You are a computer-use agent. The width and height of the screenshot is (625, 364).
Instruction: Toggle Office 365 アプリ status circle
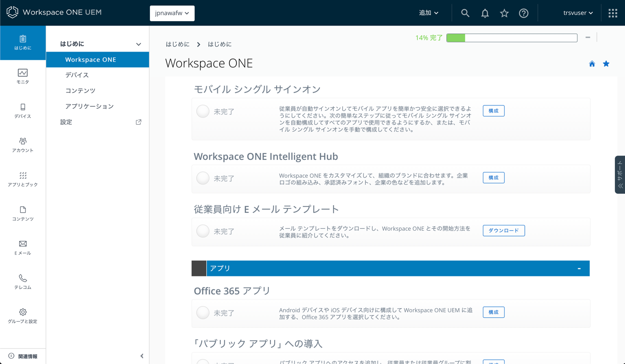[203, 312]
